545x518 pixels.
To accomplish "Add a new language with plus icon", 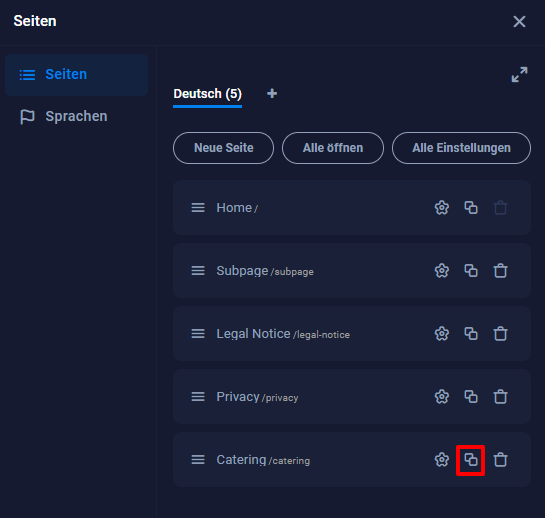I will (x=272, y=94).
